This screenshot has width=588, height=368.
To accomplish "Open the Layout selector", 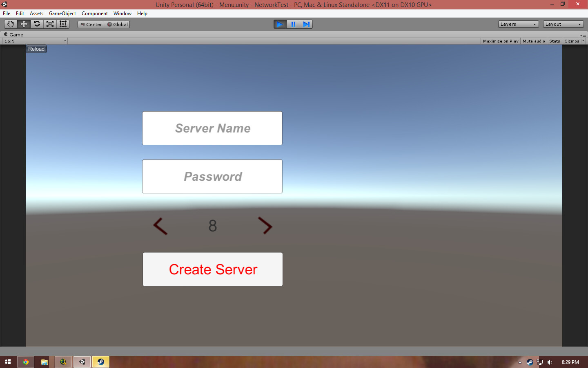I will click(563, 24).
